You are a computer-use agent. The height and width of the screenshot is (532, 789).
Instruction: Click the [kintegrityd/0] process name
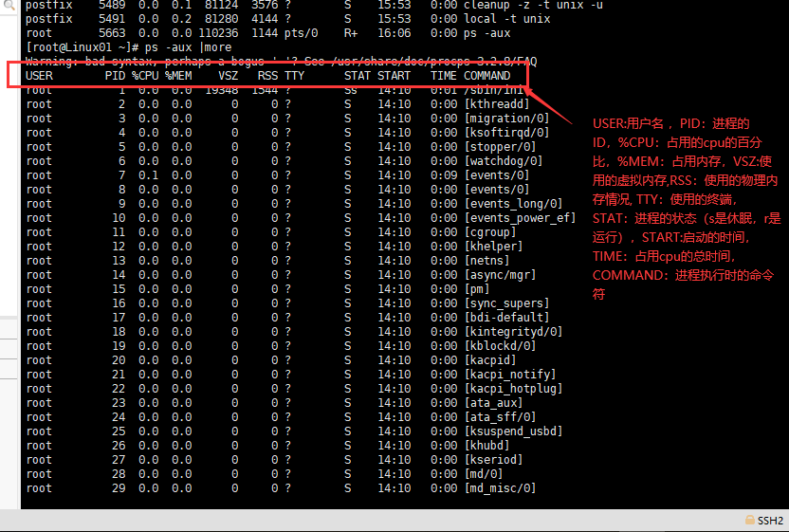click(514, 332)
